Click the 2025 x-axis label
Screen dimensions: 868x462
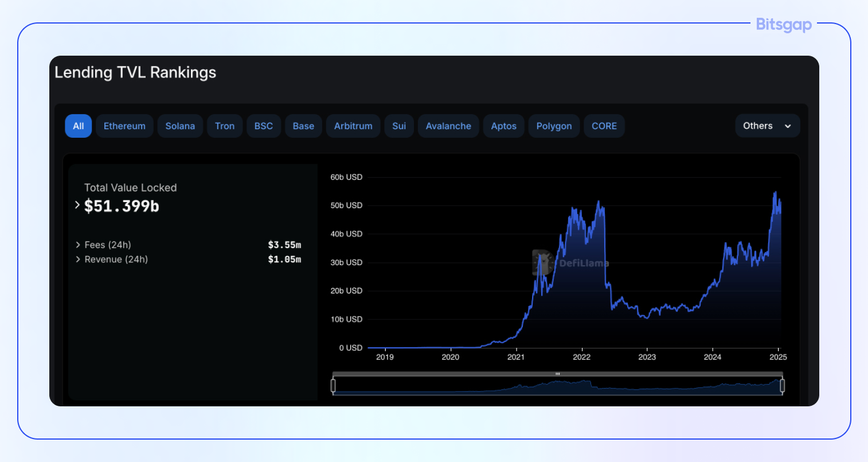click(x=778, y=357)
